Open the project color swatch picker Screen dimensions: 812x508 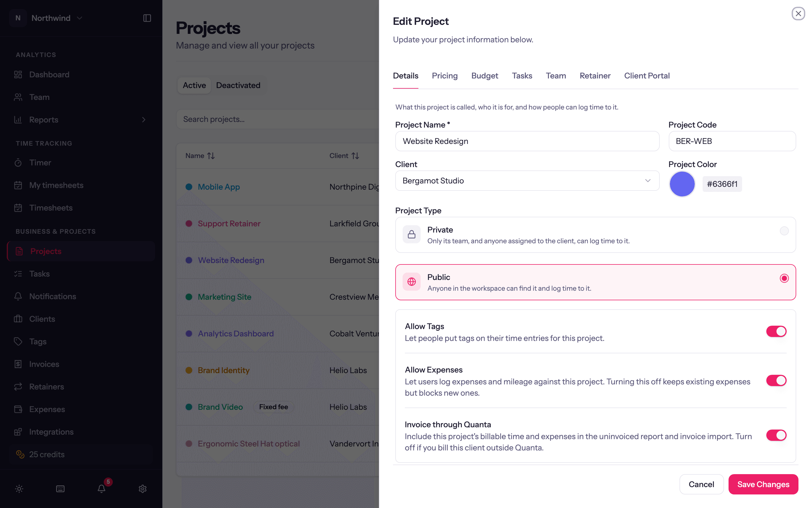682,184
